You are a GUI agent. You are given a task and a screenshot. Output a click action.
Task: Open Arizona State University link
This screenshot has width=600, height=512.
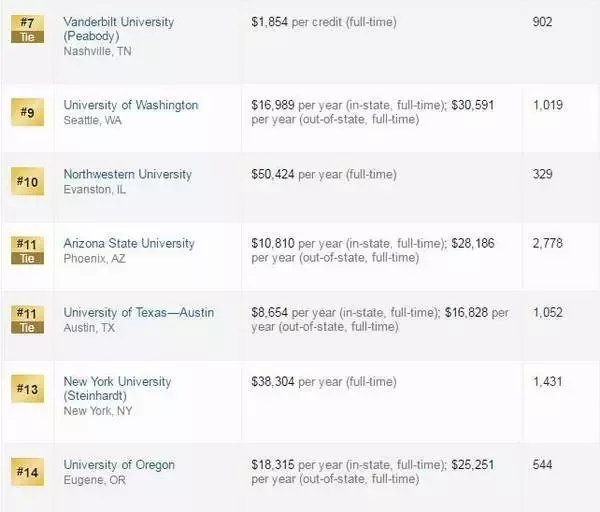click(129, 243)
